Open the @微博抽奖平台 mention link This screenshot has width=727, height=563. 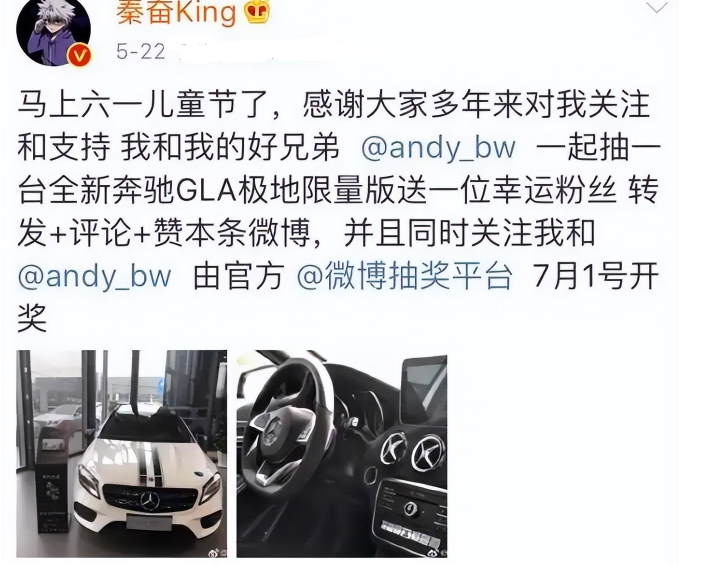[404, 275]
